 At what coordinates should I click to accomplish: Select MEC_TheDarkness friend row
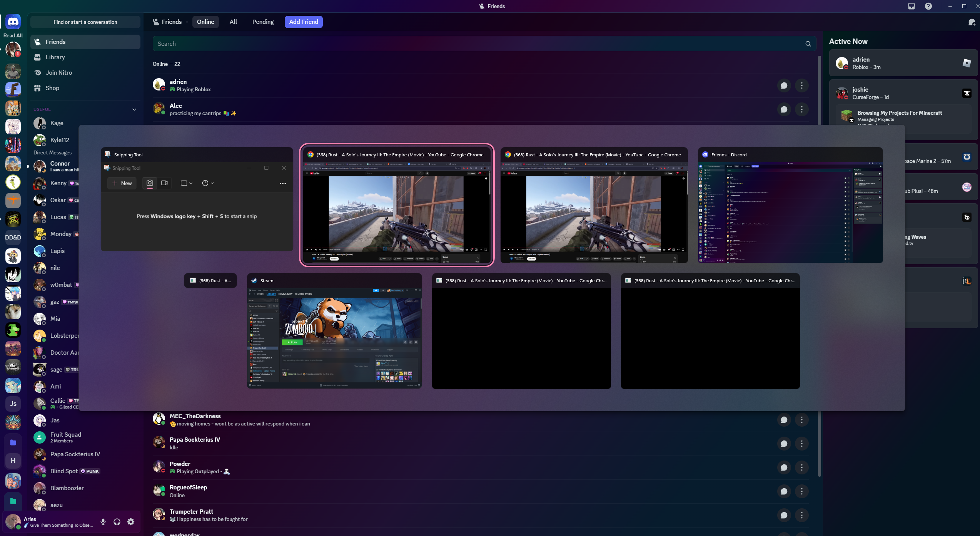[x=480, y=420]
